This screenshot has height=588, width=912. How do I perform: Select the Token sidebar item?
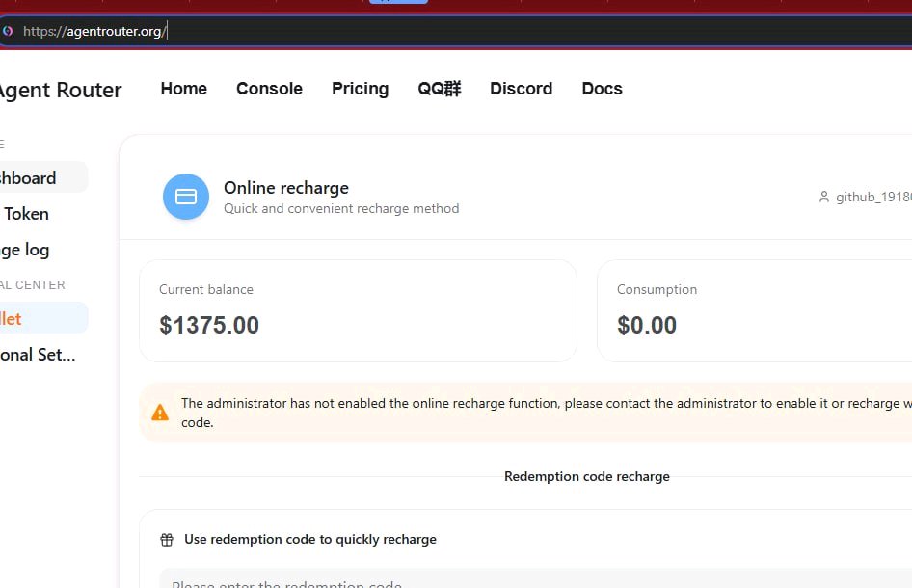pyautogui.click(x=26, y=214)
